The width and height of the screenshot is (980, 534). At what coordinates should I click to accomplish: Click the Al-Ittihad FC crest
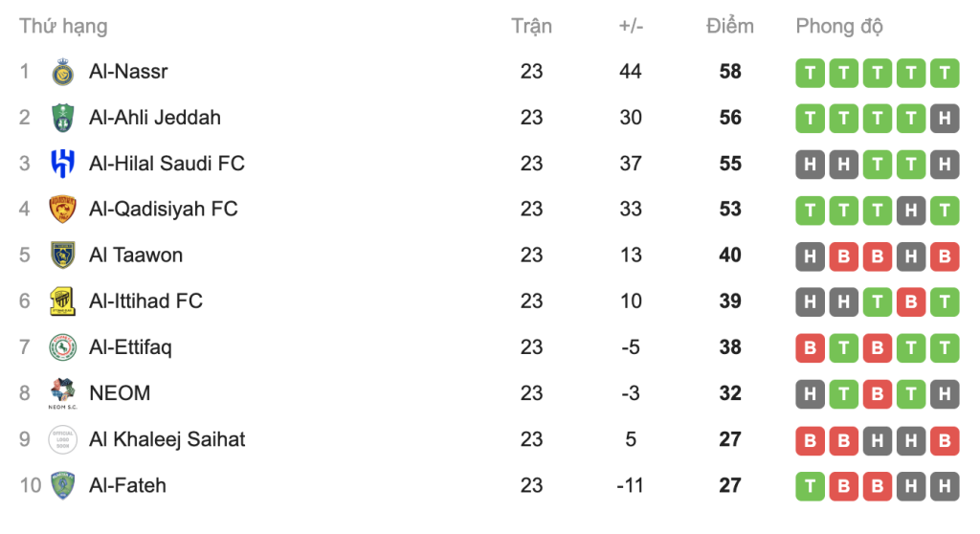(62, 301)
